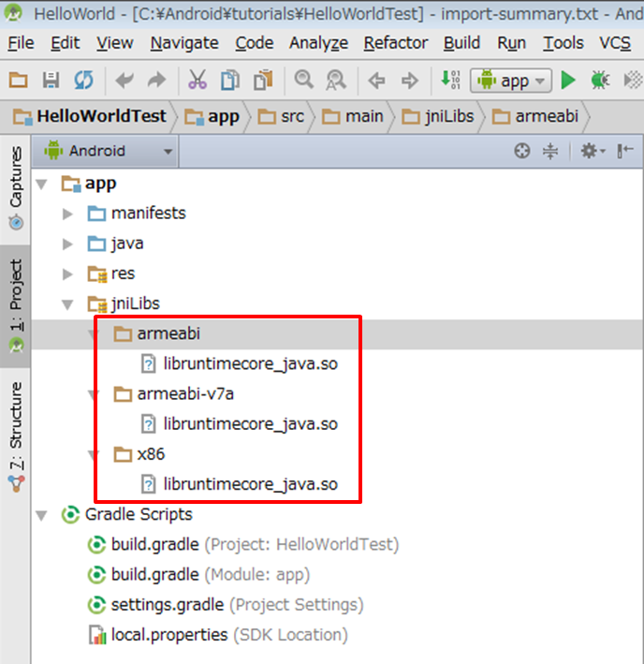Click the Cut scissors icon

tap(198, 80)
